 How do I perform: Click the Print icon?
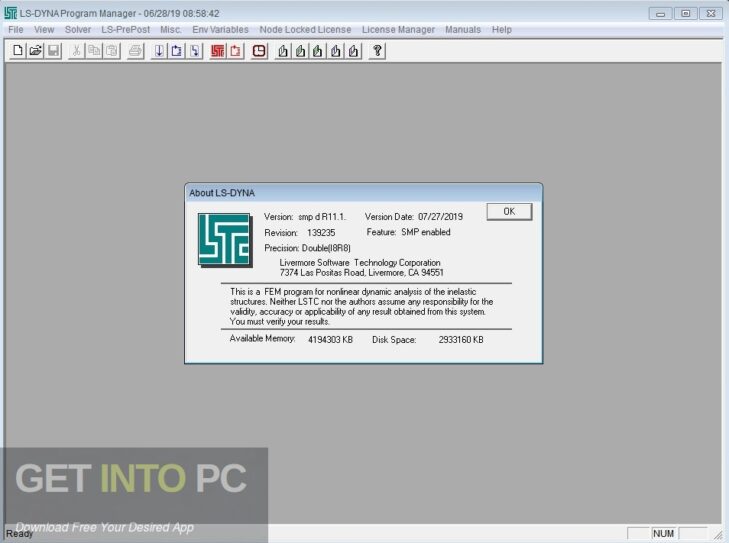tap(135, 51)
